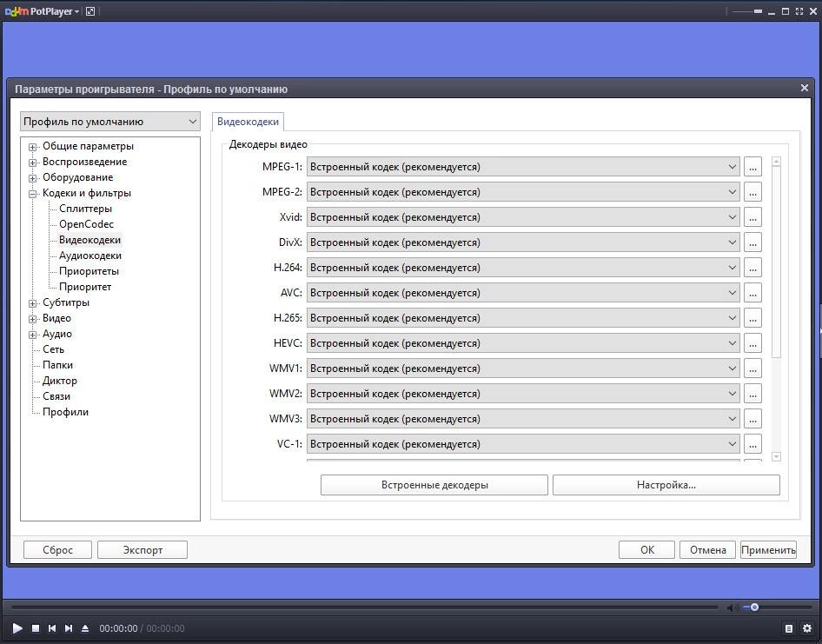
Task: Open 'Сеть' settings page
Action: click(x=54, y=349)
